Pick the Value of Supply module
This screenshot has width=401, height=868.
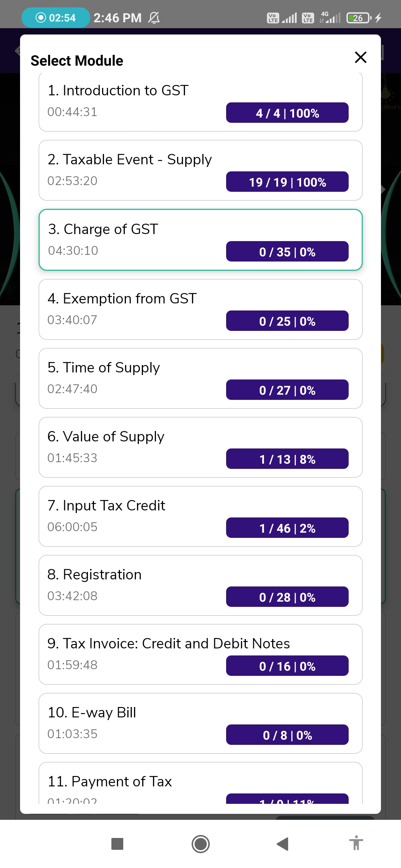pyautogui.click(x=200, y=447)
